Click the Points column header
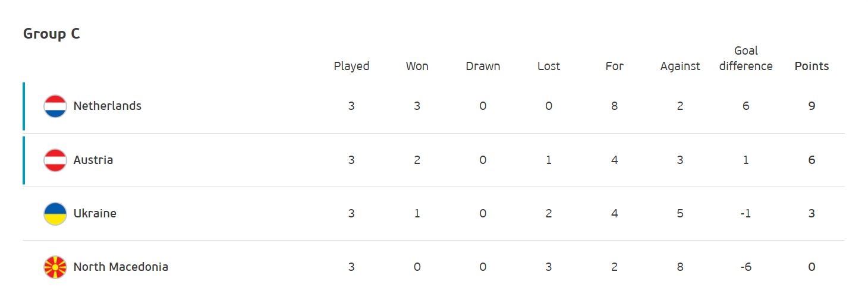Viewport: 868px width, 297px height. (812, 66)
